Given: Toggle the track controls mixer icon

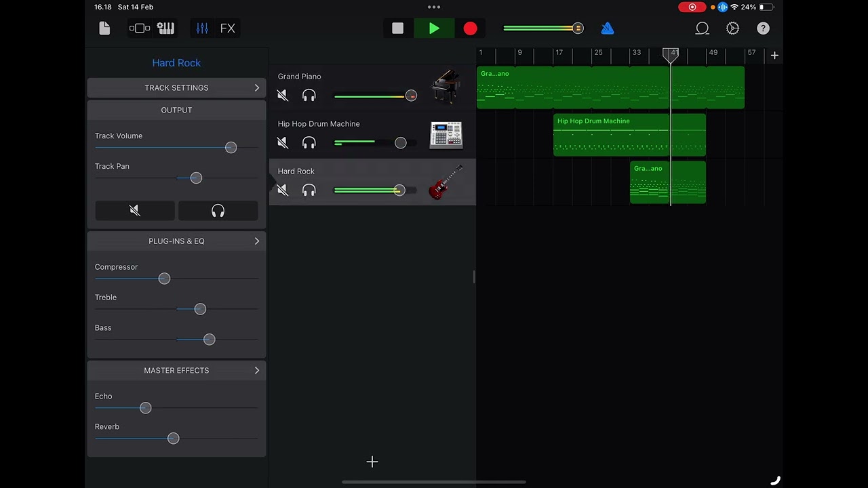Looking at the screenshot, I should pos(202,28).
